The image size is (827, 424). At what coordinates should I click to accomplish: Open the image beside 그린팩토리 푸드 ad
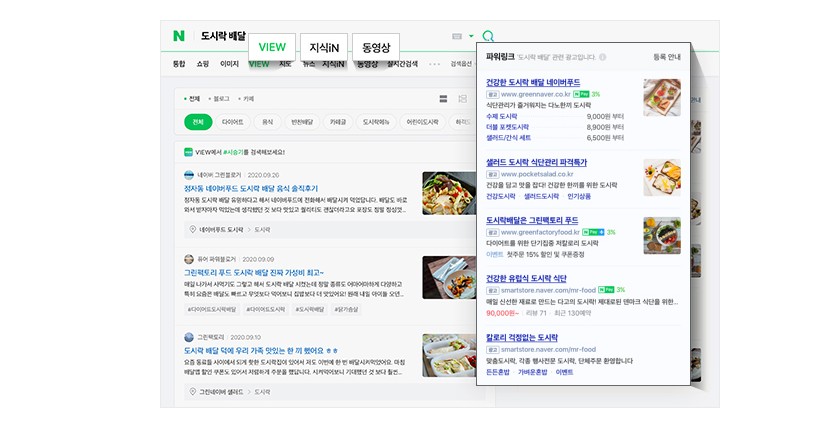point(662,235)
